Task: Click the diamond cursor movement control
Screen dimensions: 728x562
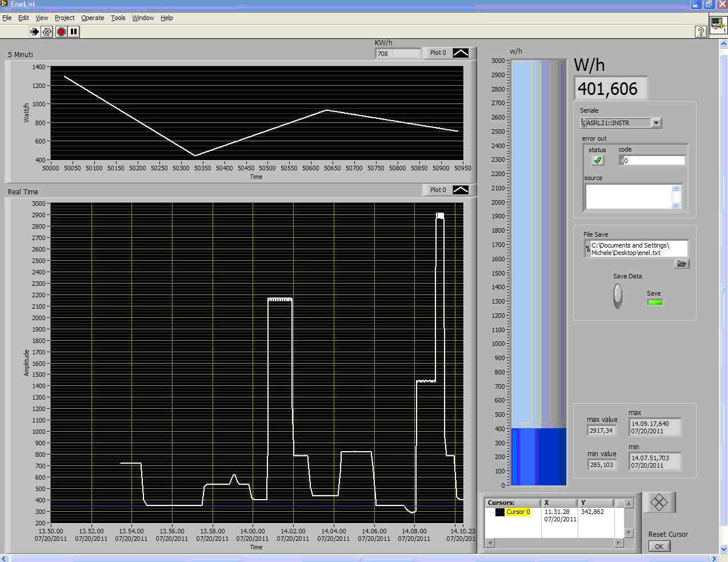Action: 659,502
